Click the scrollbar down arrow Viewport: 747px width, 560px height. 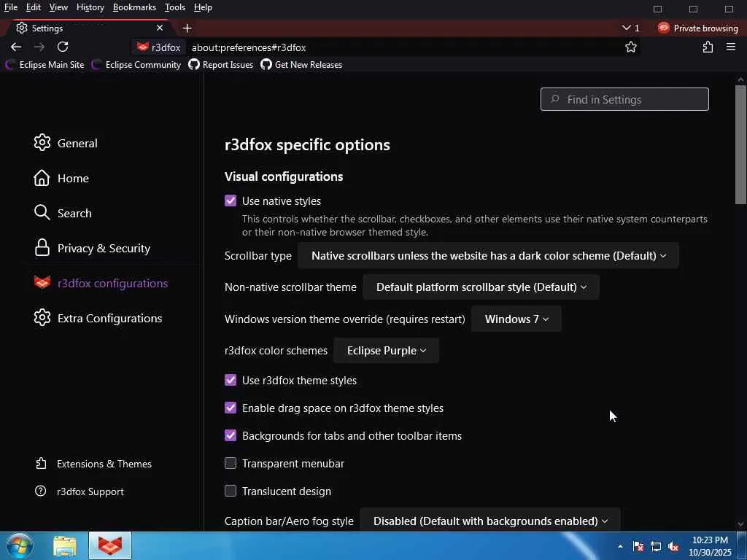(x=740, y=524)
